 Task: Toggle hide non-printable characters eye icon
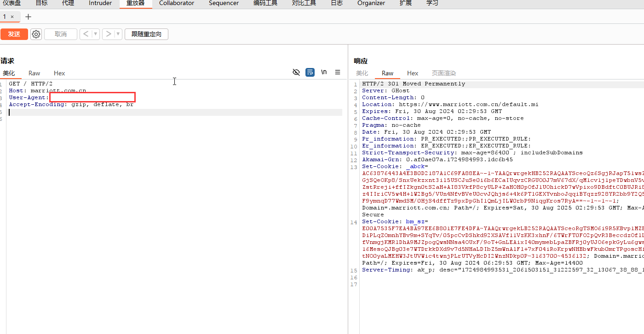(296, 72)
